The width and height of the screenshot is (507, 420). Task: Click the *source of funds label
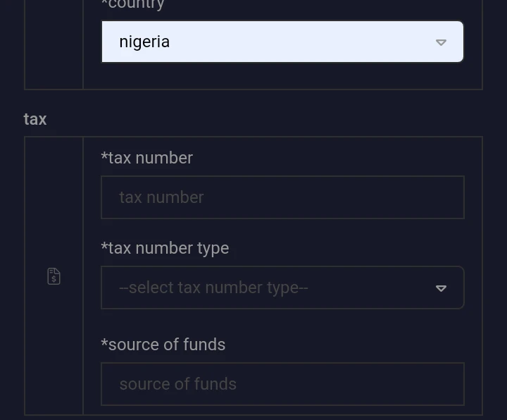coord(163,345)
